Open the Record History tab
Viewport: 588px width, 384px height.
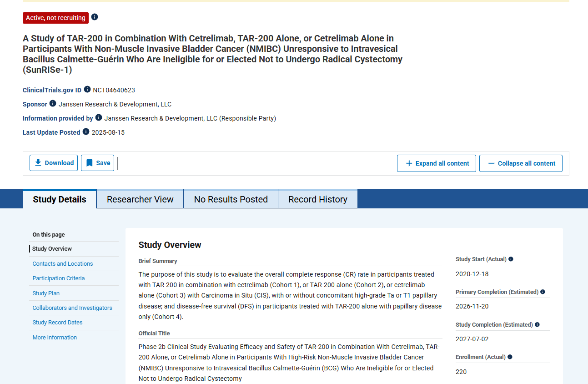pyautogui.click(x=318, y=199)
